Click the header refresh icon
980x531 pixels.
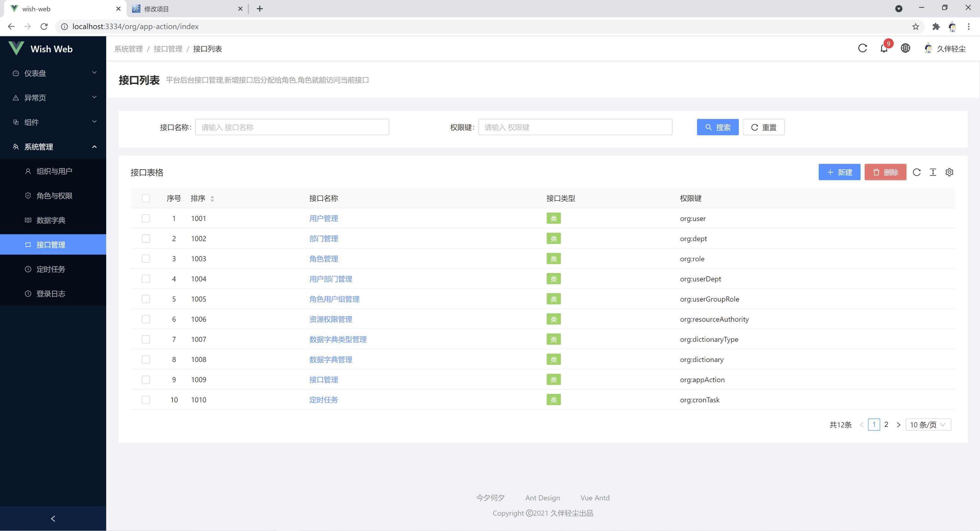(x=863, y=48)
